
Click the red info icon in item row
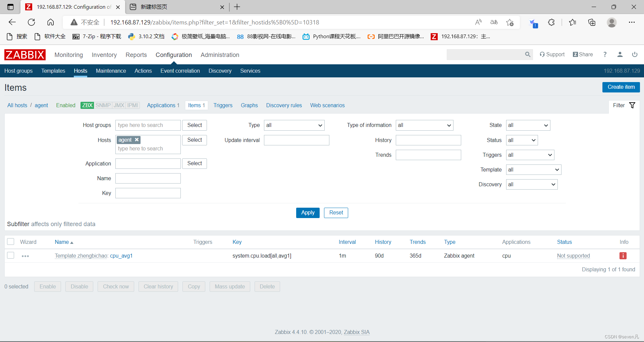pyautogui.click(x=623, y=256)
